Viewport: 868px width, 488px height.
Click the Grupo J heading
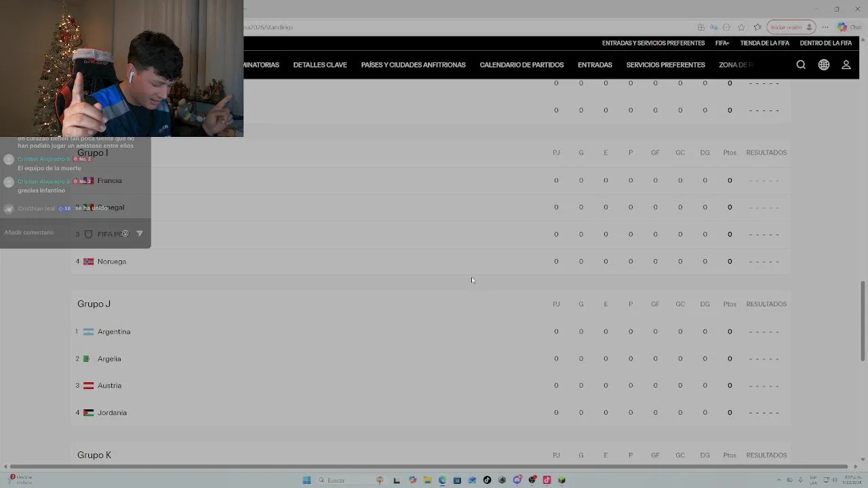(94, 304)
